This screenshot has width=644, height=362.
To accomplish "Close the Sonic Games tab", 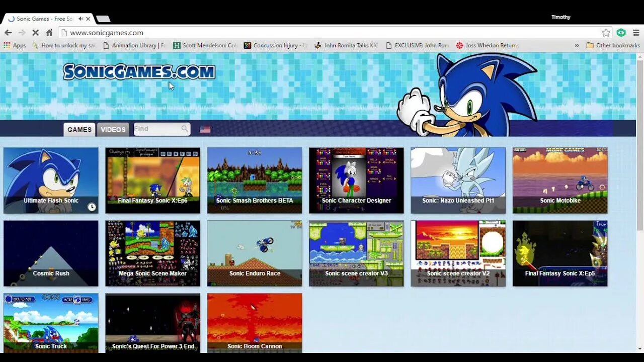I will (x=88, y=19).
